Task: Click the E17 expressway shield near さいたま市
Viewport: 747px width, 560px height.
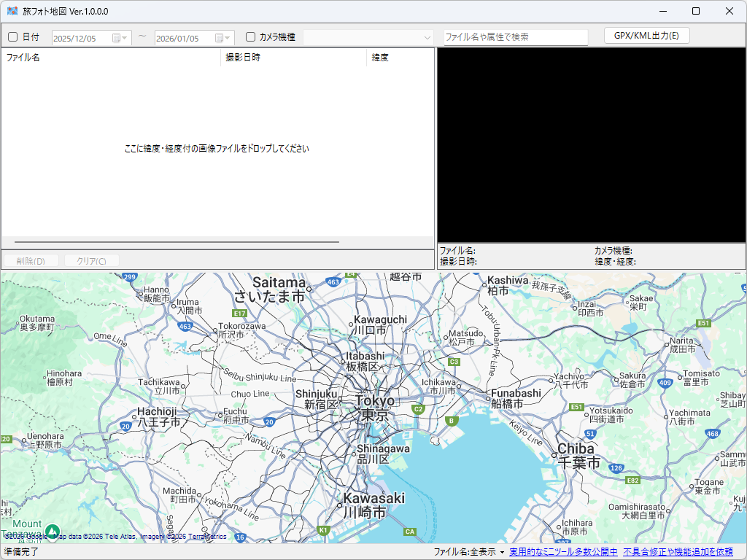Action: point(239,314)
